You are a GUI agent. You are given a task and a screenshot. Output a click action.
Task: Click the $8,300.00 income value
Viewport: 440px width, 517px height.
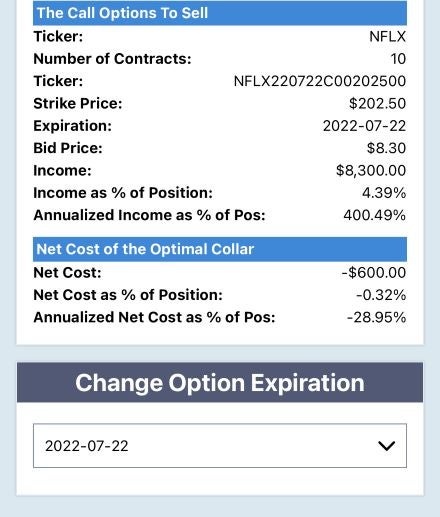pos(371,171)
